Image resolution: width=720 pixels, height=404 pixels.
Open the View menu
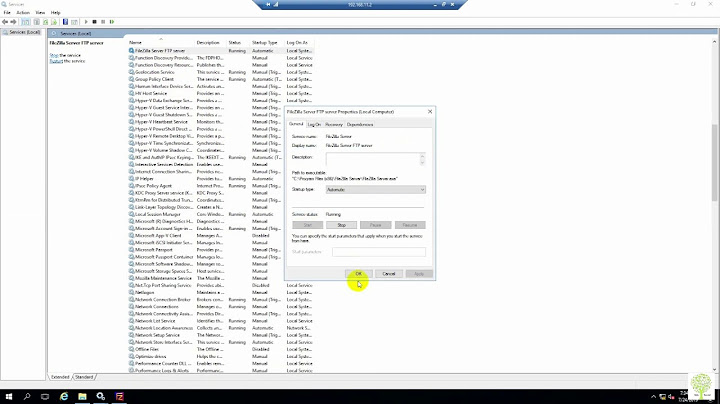tap(40, 12)
